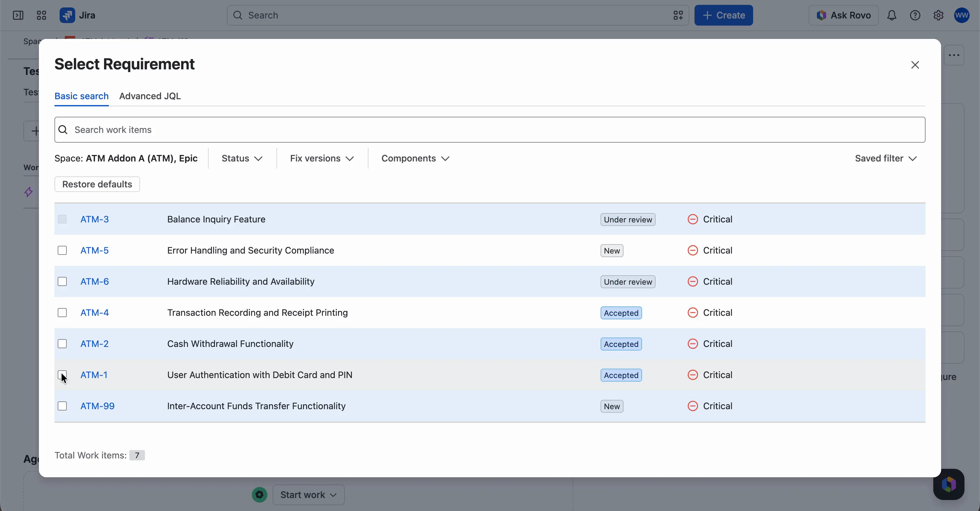Click the Rovo chat floating icon

949,484
